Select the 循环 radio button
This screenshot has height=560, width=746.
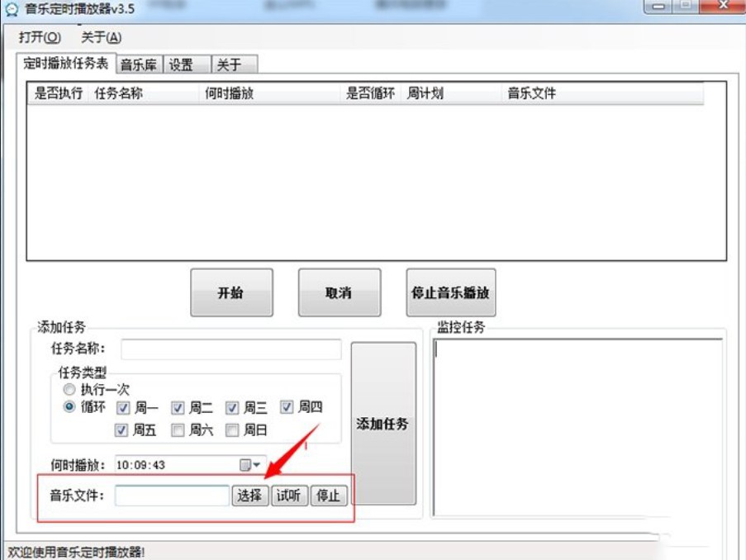tap(69, 407)
